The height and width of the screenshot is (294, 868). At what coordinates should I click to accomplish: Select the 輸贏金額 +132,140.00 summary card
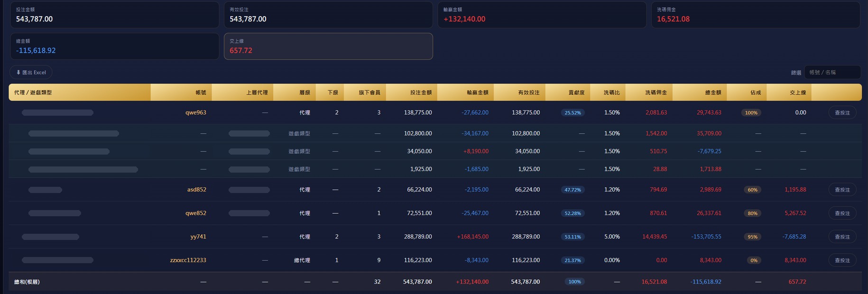(542, 15)
